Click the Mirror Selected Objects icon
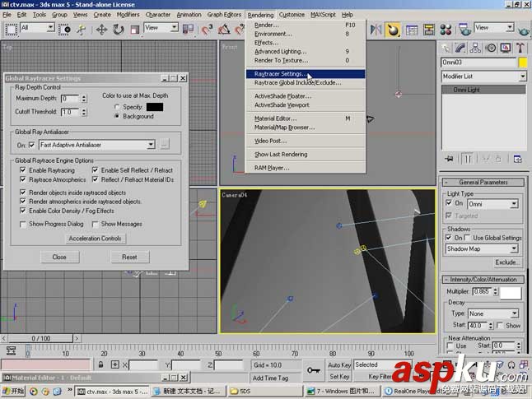Viewport: 532px width, 399px height. [x=376, y=30]
